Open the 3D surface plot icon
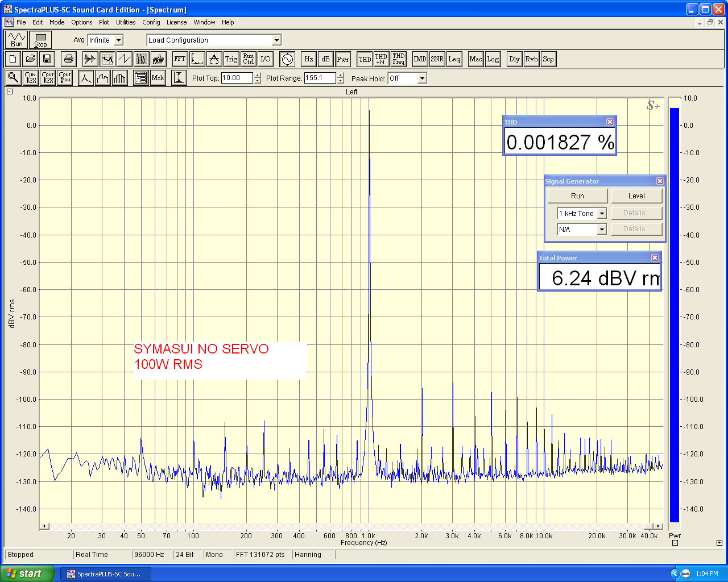Screen dimensions: 728x582 coord(158,59)
